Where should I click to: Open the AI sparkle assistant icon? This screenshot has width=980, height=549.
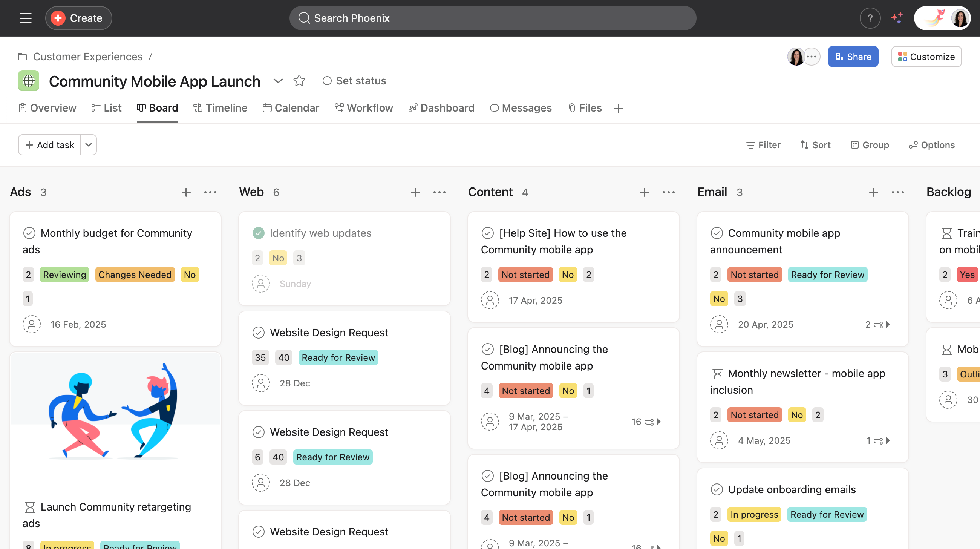[x=897, y=18]
